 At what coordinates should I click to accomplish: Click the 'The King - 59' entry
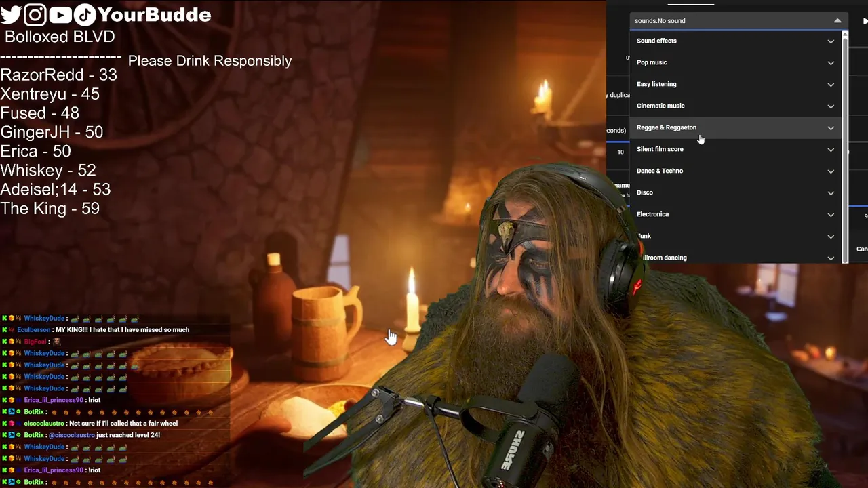coord(50,208)
